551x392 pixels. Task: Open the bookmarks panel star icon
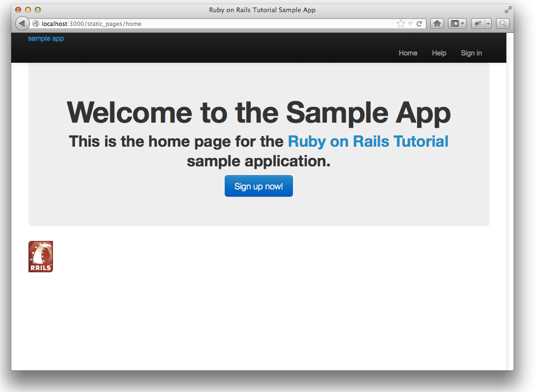[454, 23]
